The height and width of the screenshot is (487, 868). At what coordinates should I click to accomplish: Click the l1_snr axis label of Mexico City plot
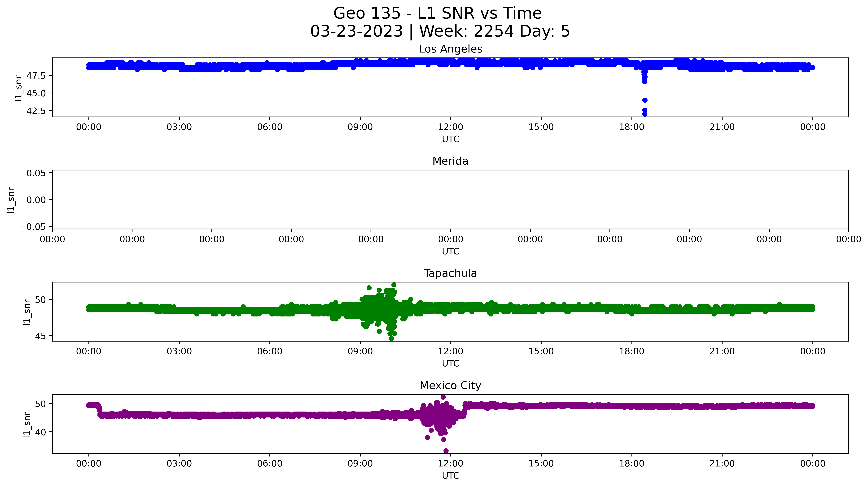(x=27, y=425)
